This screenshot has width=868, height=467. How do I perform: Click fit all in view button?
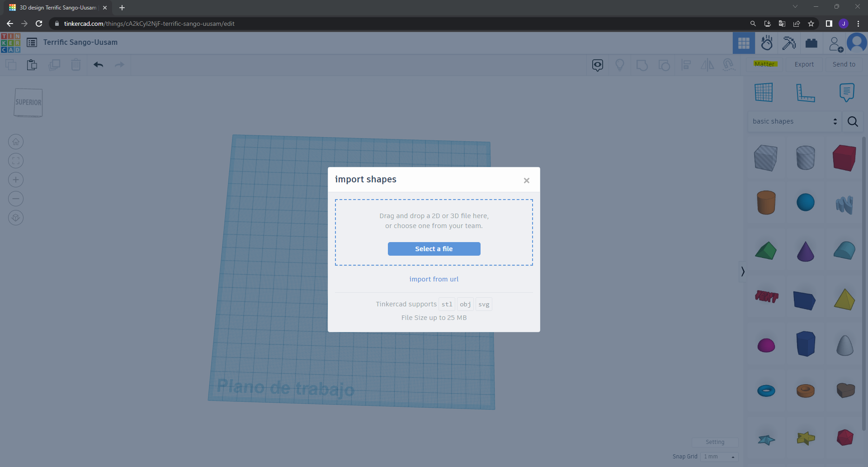pyautogui.click(x=16, y=161)
